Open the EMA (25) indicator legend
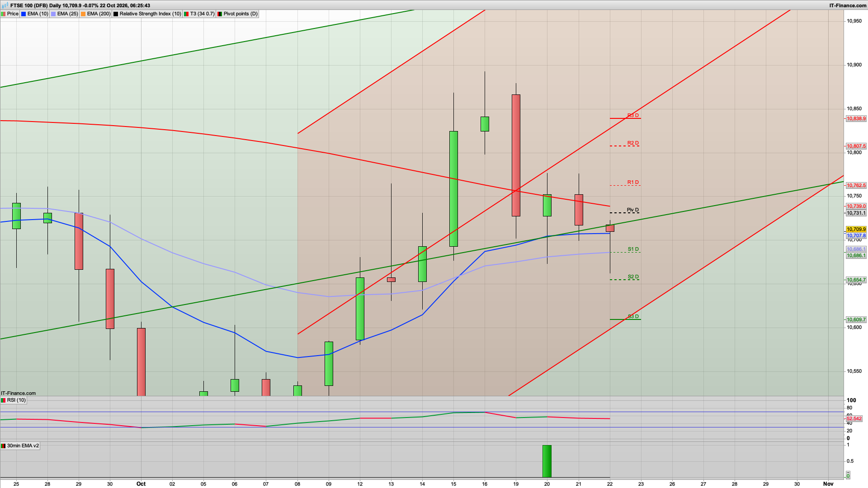The width and height of the screenshot is (868, 488). pos(65,14)
